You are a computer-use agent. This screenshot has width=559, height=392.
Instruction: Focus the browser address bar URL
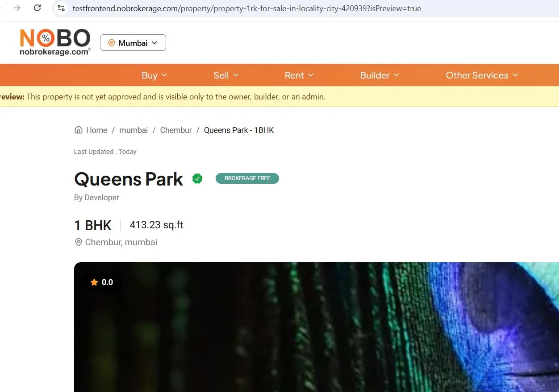click(x=247, y=8)
